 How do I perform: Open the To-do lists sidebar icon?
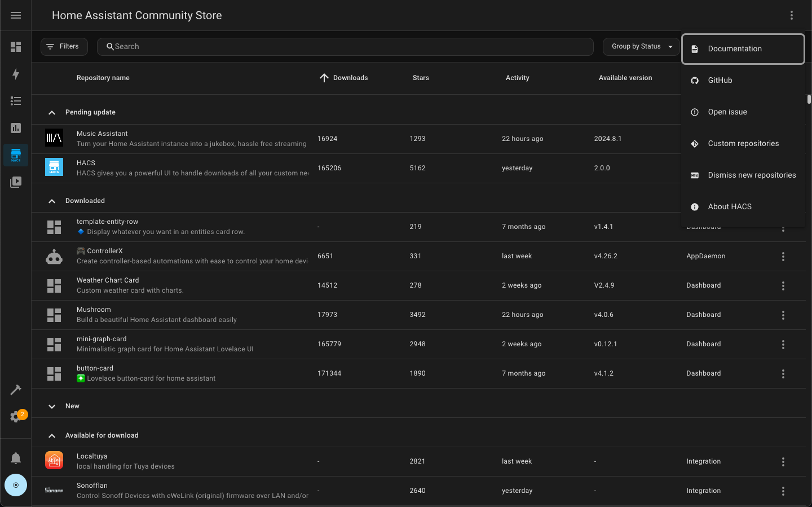point(15,100)
